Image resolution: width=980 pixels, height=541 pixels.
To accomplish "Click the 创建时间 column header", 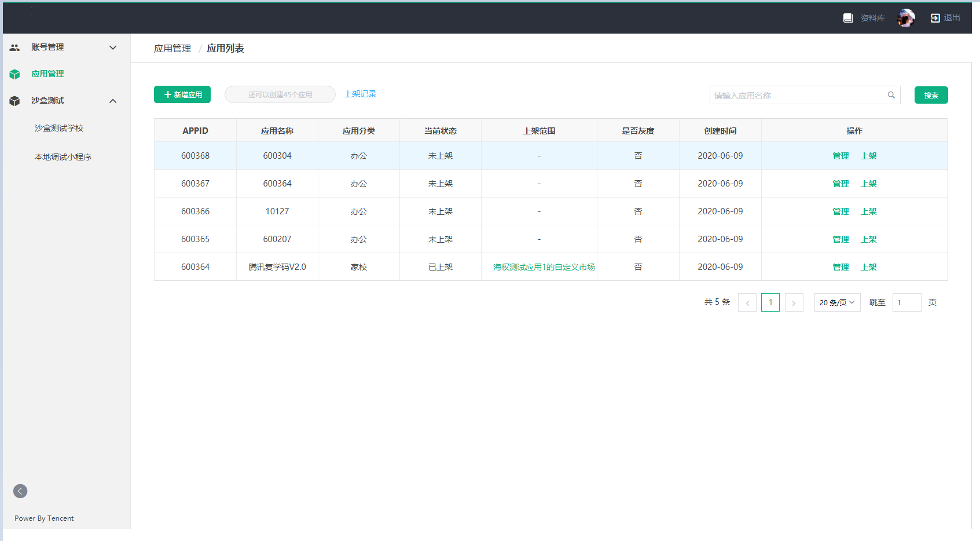I will pyautogui.click(x=720, y=131).
